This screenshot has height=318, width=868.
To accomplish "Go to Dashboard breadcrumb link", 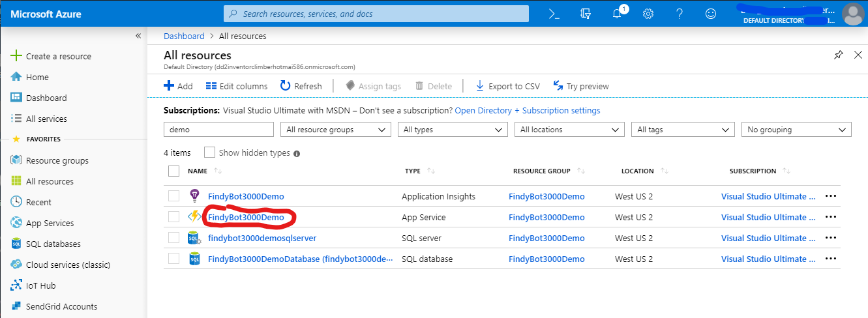I will click(184, 36).
